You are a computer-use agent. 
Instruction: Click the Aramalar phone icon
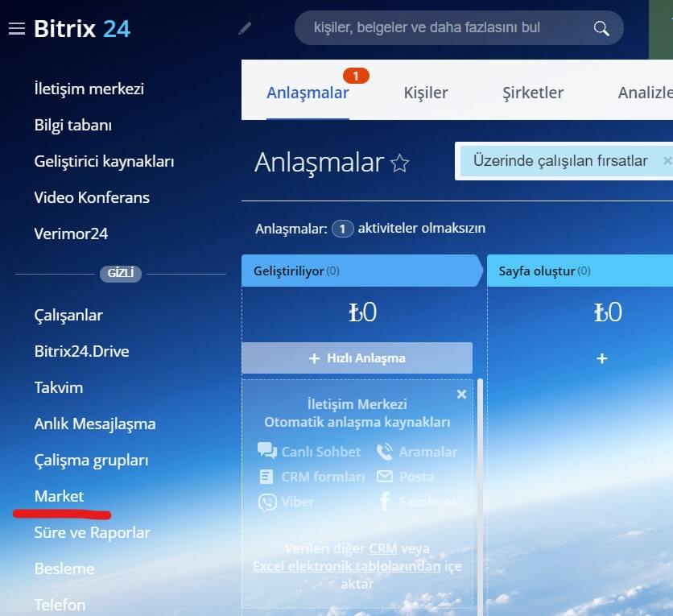click(385, 452)
